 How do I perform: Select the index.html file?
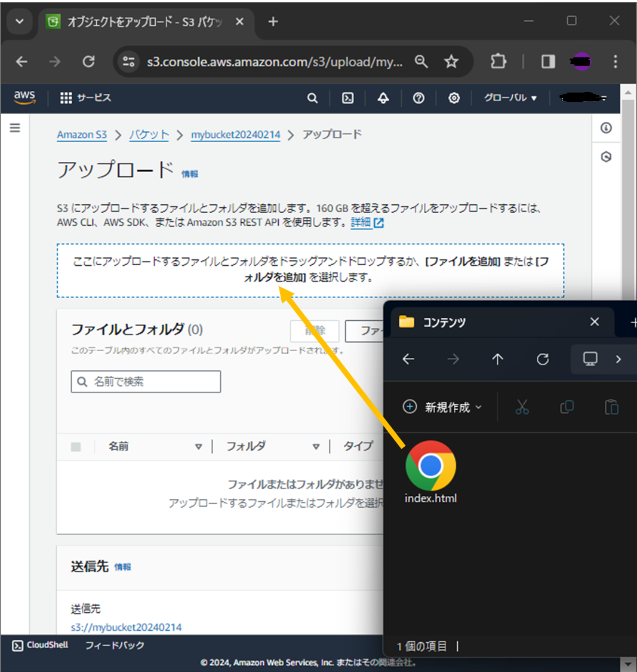coord(430,472)
